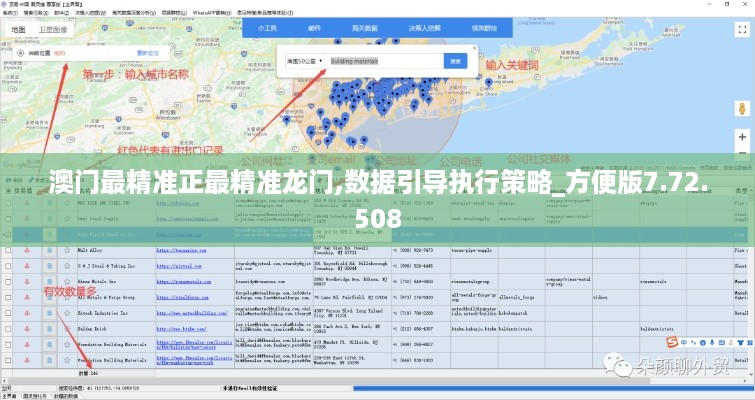Star the Rimex Metals Inc row
Screen dimensions: 755x400
coord(67,281)
